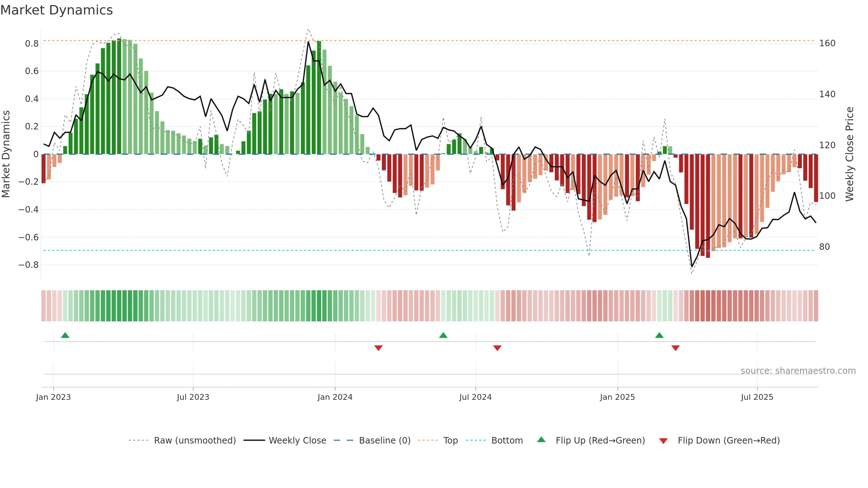Click the source: sharemaestro.com text
Viewport: 868px width, 488px height.
pos(798,371)
